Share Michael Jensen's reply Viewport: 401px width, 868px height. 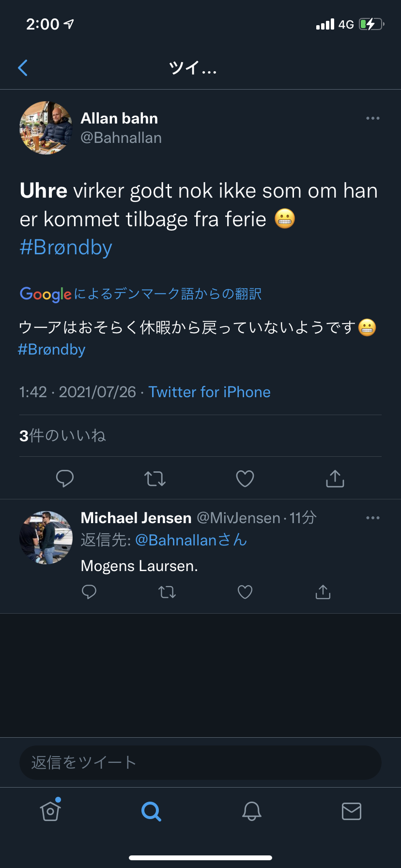click(323, 592)
